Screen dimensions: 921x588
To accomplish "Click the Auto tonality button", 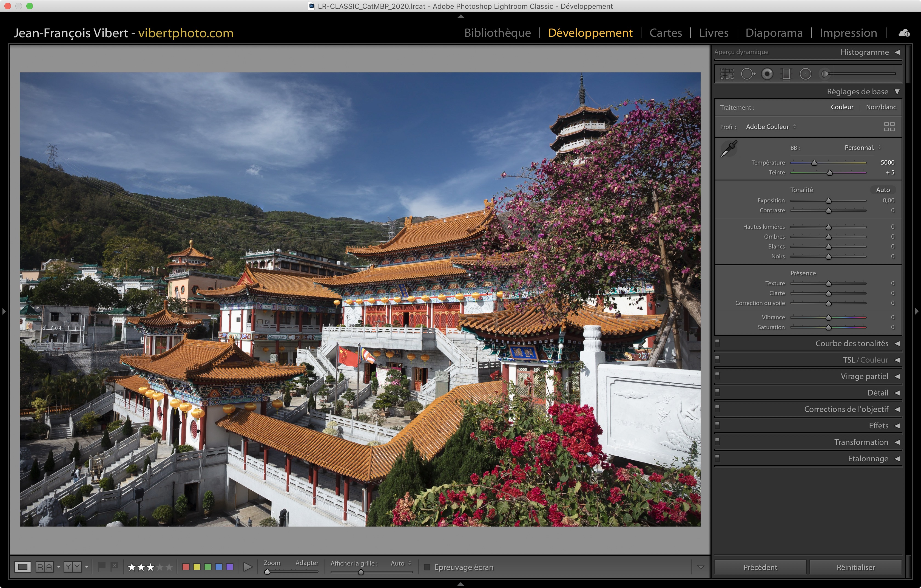I will click(883, 190).
